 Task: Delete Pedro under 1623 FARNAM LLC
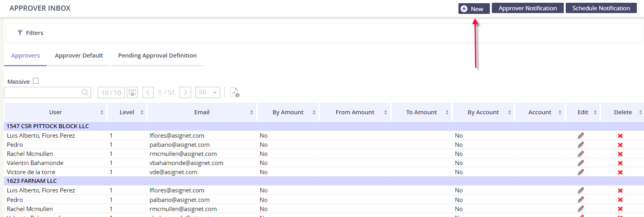(x=620, y=200)
